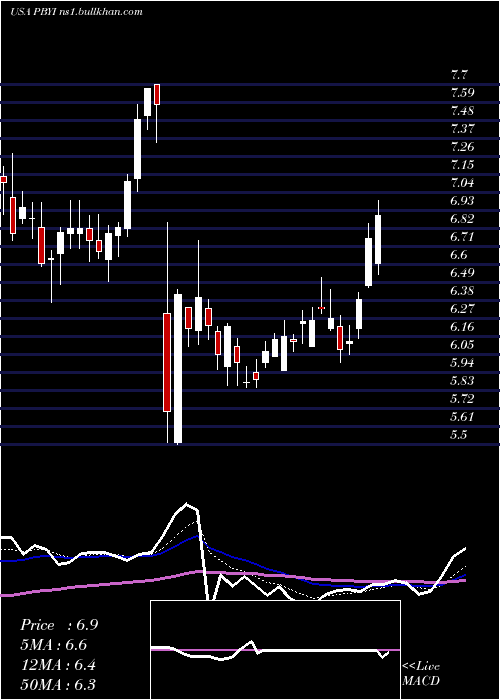This screenshot has height=700, width=500.
Task: Click the 6.6 price axis label
Action: [x=459, y=255]
